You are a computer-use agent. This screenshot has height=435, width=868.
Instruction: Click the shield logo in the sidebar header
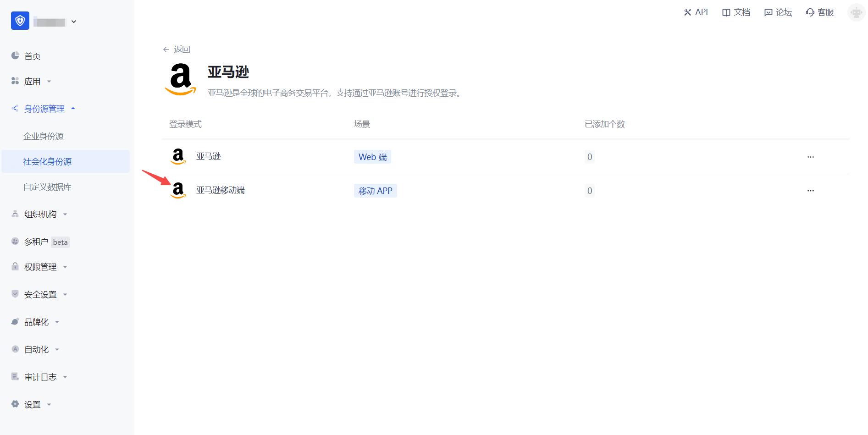point(20,21)
